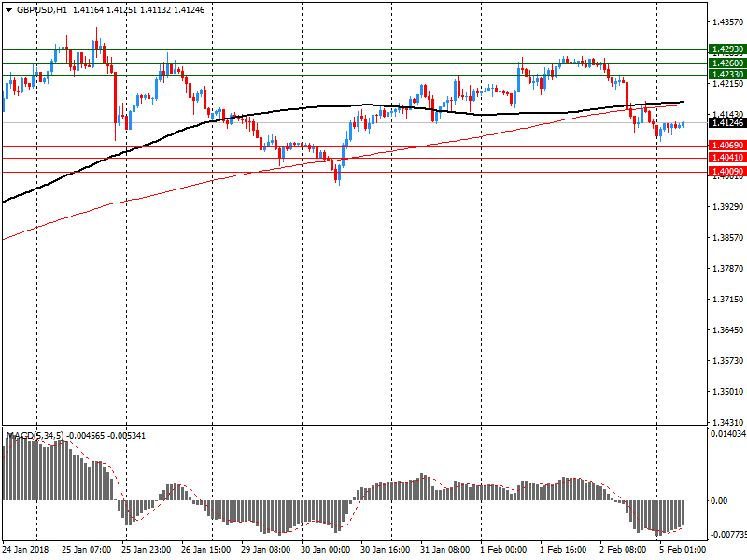Select the 1.42930 green resistance level label

pyautogui.click(x=727, y=49)
